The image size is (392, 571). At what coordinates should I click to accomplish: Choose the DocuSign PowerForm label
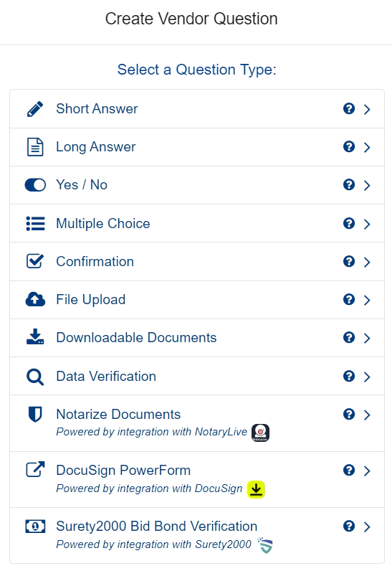[123, 470]
